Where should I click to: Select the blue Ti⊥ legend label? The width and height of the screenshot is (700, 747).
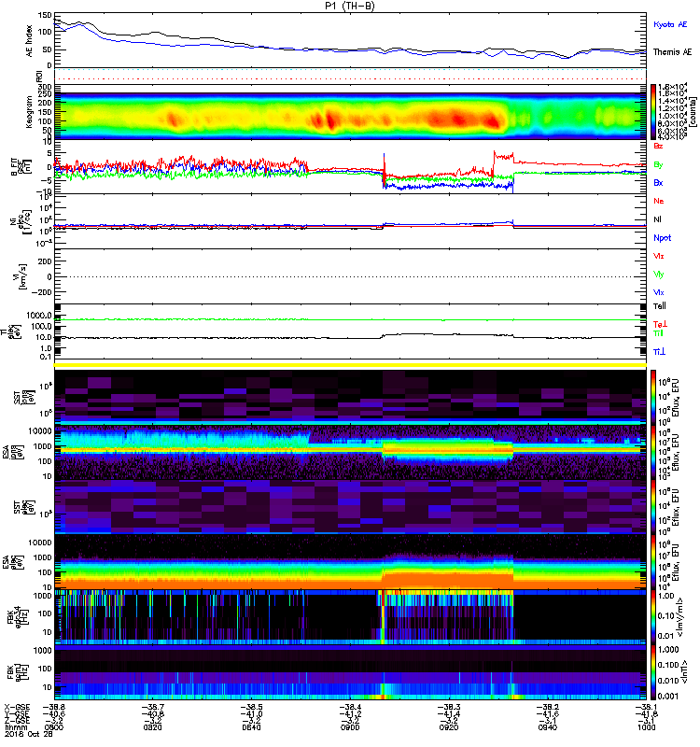(x=659, y=352)
